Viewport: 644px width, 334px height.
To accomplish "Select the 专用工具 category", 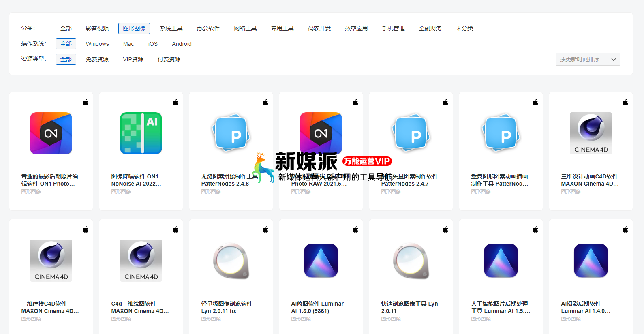I will 282,28.
